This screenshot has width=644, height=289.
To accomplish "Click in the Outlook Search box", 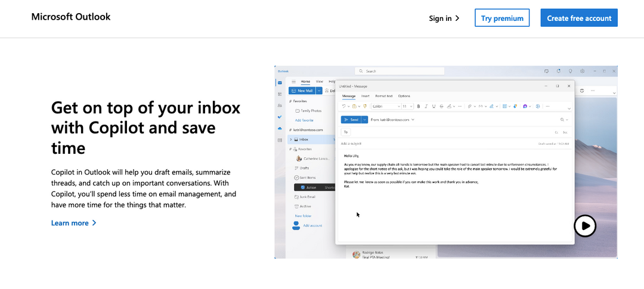I will click(399, 71).
